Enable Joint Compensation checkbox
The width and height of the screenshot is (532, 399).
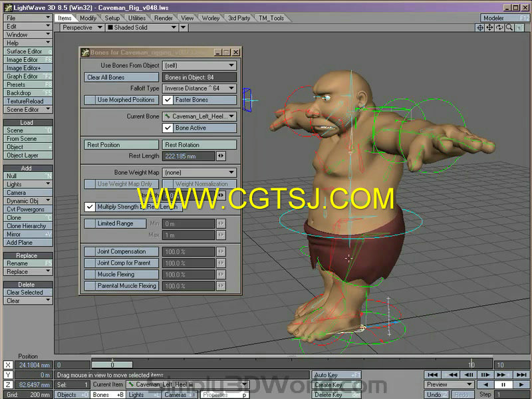[x=90, y=252]
